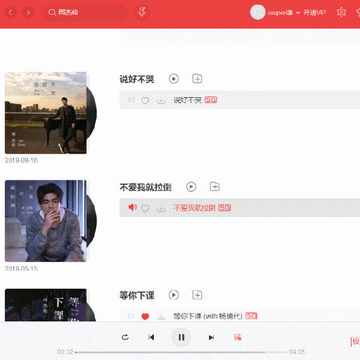
Task: Pause the current song
Action: pyautogui.click(x=181, y=337)
